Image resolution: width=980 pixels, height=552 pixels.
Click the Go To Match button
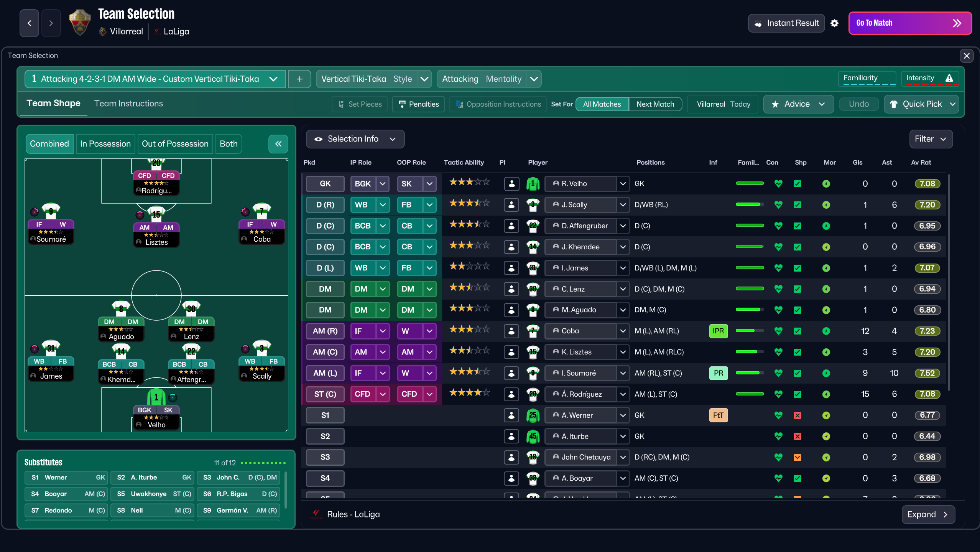[910, 23]
